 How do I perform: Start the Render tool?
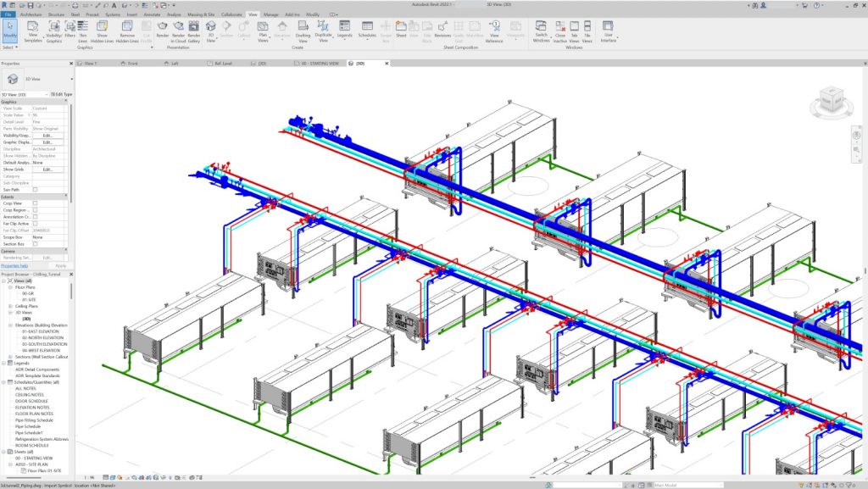(x=162, y=31)
